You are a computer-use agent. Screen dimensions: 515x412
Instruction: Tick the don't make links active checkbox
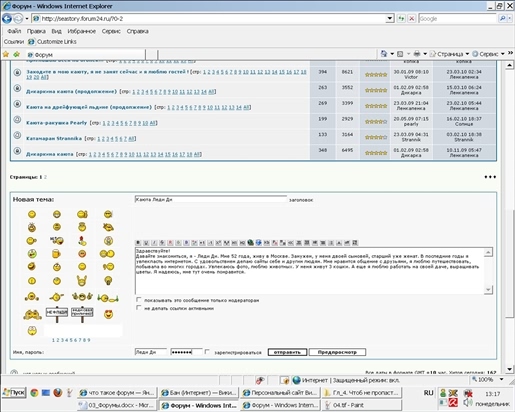pos(139,308)
